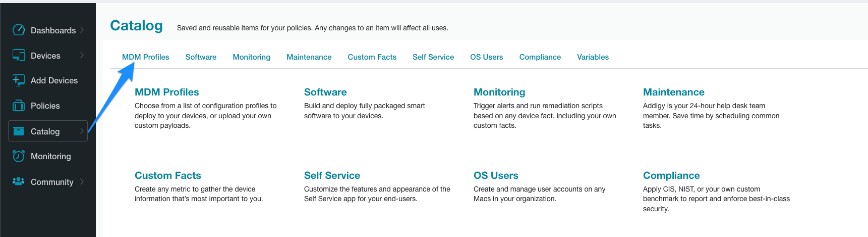Open the Compliance heading link in grid
The image size is (868, 237).
[x=671, y=175]
